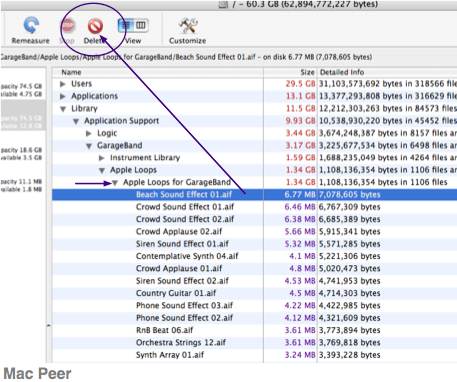457x382 pixels.
Task: Select Siren Sound Effect 02.aif
Action: (254, 281)
